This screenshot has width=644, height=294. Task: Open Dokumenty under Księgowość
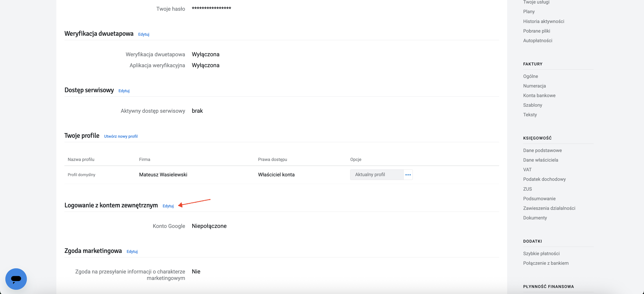pos(535,218)
